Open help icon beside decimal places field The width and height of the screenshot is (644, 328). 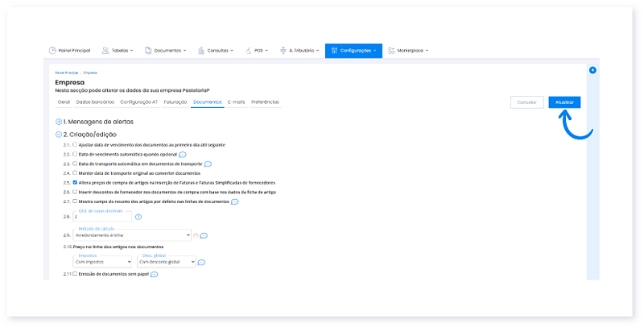[x=138, y=217]
